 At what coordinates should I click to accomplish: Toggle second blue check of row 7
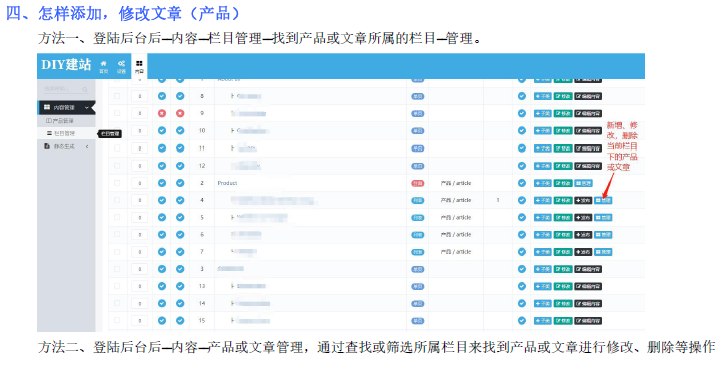click(x=180, y=252)
